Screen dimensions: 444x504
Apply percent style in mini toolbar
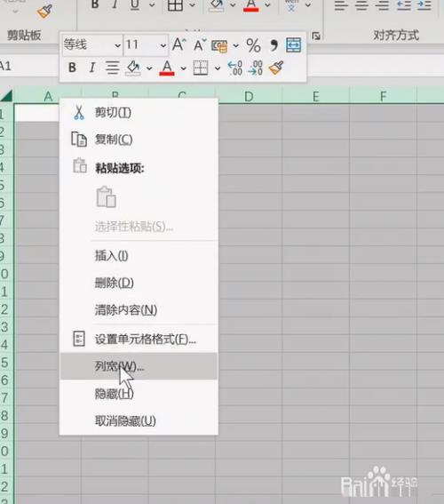click(x=254, y=45)
